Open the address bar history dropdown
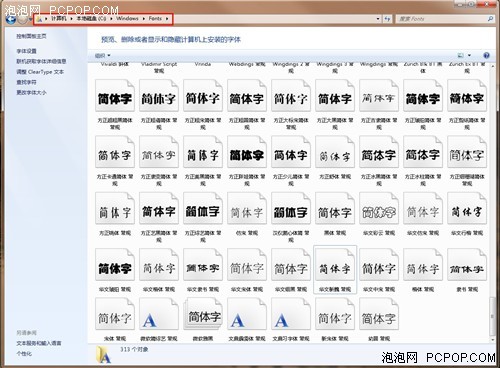500x368 pixels. point(378,19)
